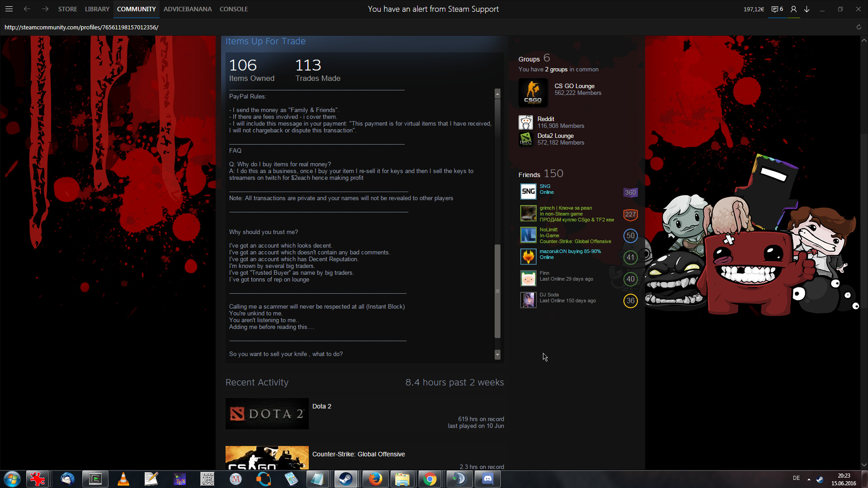Open the notifications inbox icon showing 6
The height and width of the screenshot is (488, 868).
tap(777, 9)
